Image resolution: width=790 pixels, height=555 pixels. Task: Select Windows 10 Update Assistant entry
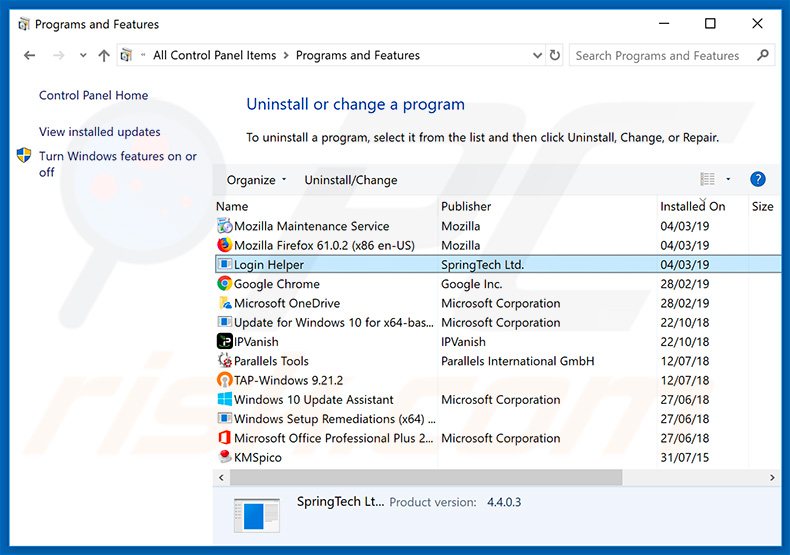[313, 399]
